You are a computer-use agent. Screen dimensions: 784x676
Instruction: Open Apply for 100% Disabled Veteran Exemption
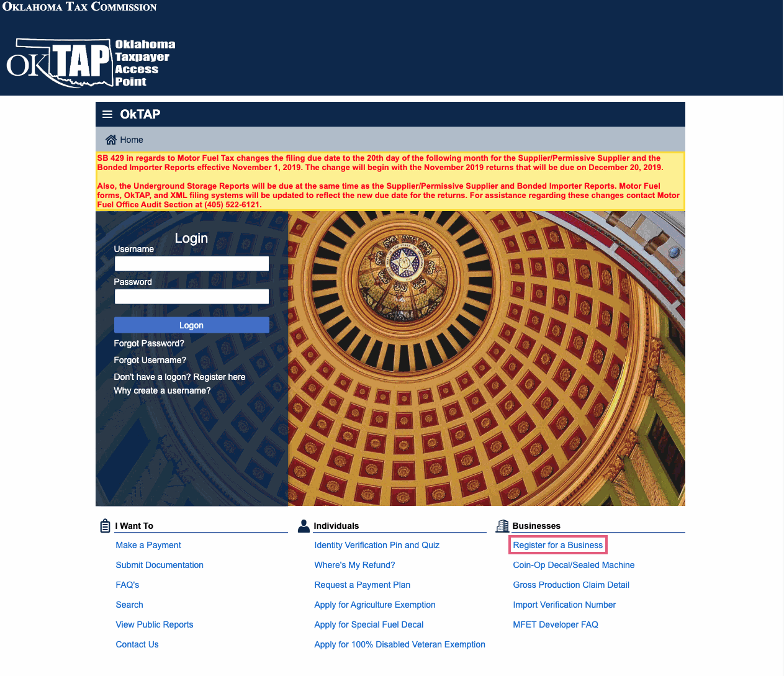click(x=400, y=644)
